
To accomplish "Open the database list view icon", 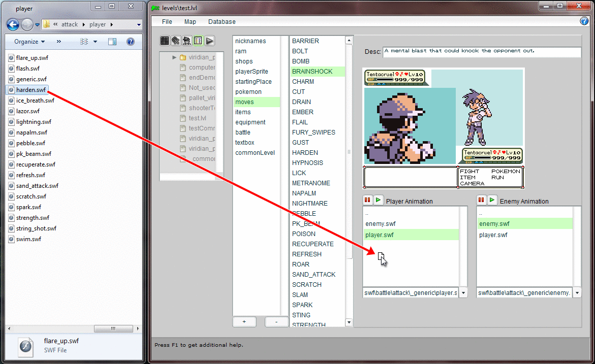I will point(198,41).
